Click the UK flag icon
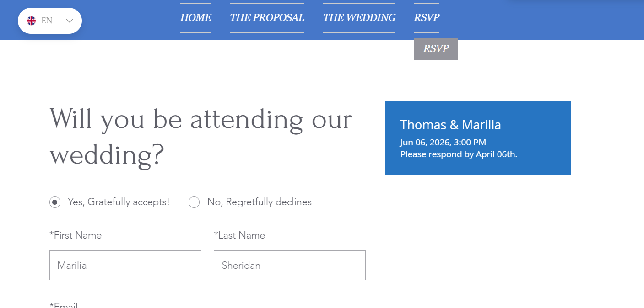This screenshot has width=644, height=308. (31, 21)
